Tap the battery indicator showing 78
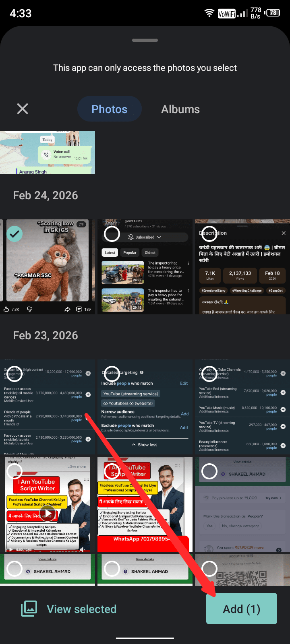Viewport: 290px width, 644px height. 273,13
